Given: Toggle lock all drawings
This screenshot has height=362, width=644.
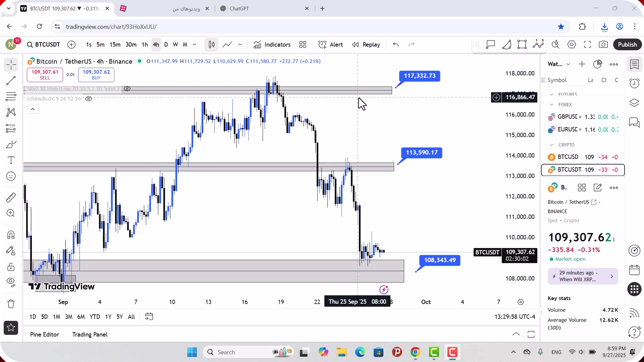Looking at the screenshot, I should coord(11,267).
